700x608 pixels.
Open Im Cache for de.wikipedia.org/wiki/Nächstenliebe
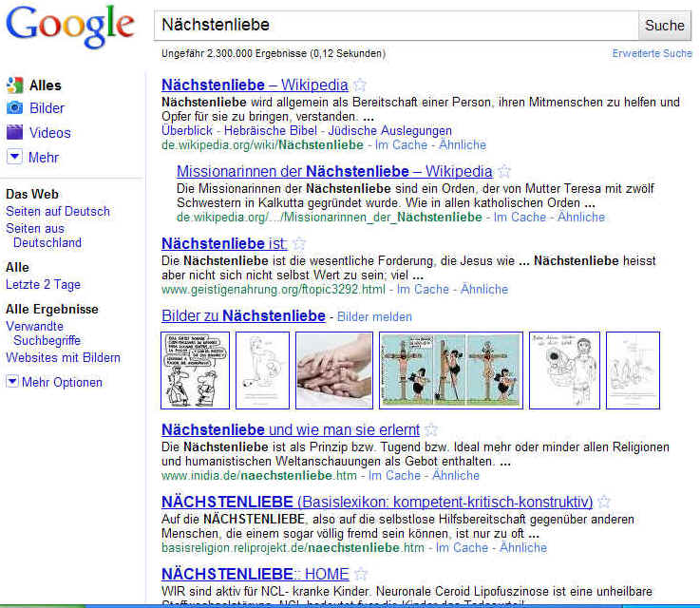tap(401, 144)
